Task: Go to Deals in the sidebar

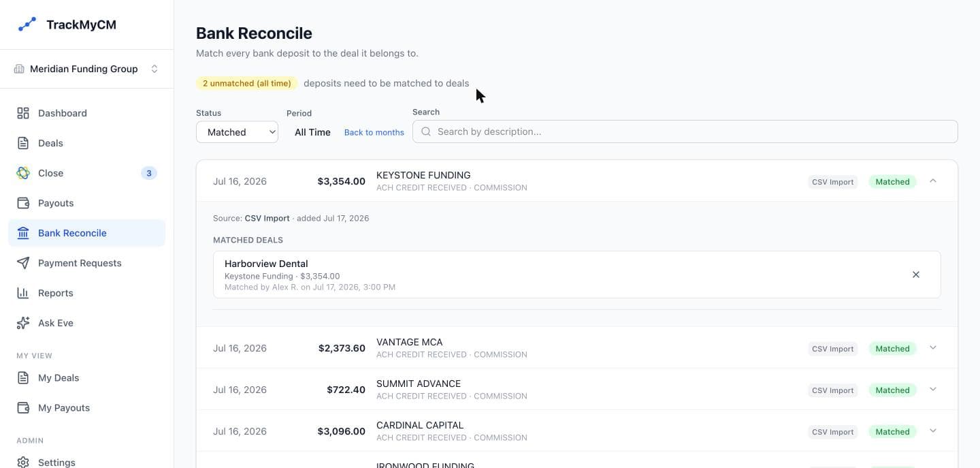Action: pyautogui.click(x=86, y=143)
